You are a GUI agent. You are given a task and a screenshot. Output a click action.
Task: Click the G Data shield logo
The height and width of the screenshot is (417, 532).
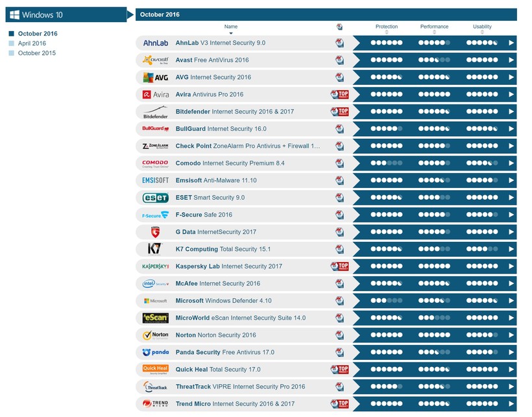[156, 232]
